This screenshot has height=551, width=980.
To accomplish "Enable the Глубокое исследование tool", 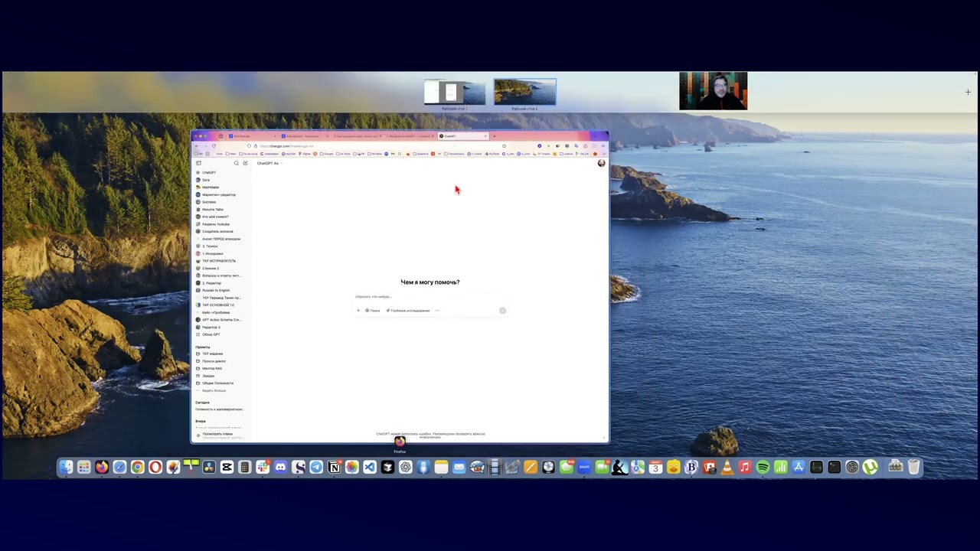I will [408, 311].
